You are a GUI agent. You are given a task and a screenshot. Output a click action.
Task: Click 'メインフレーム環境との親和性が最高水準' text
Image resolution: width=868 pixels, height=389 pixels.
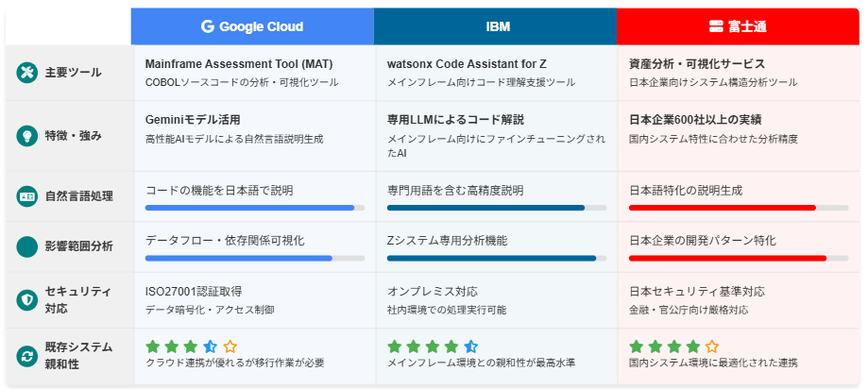pyautogui.click(x=481, y=364)
